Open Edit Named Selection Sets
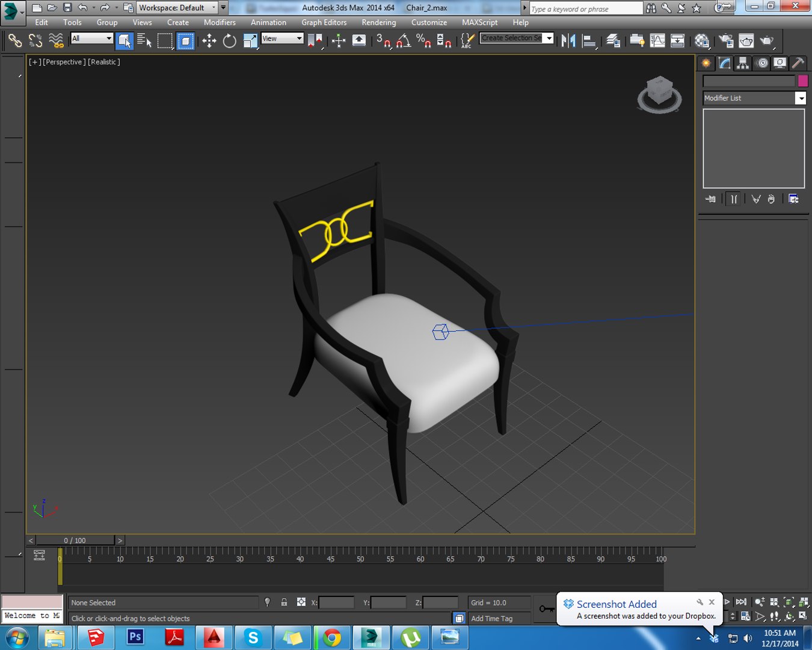Viewport: 812px width, 650px height. 467,40
